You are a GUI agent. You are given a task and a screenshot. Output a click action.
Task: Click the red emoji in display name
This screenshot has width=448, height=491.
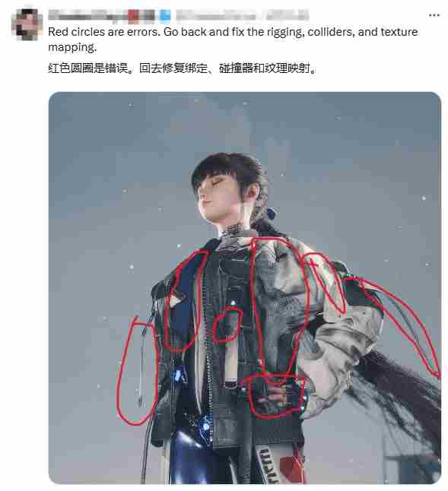click(133, 16)
